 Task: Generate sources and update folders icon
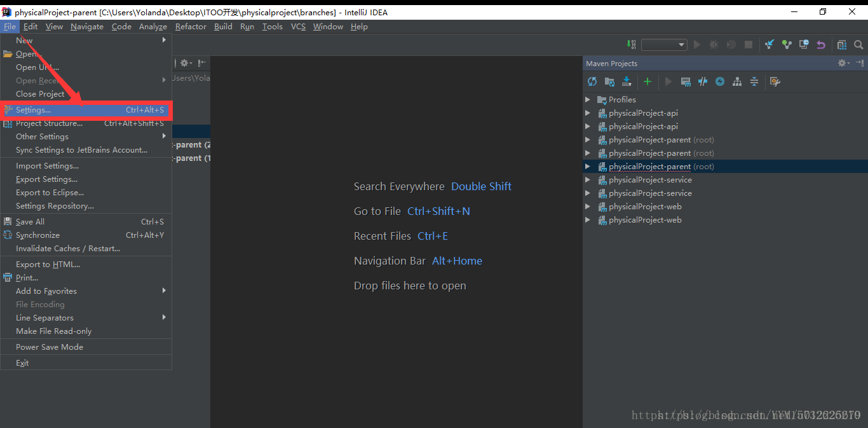pos(609,81)
